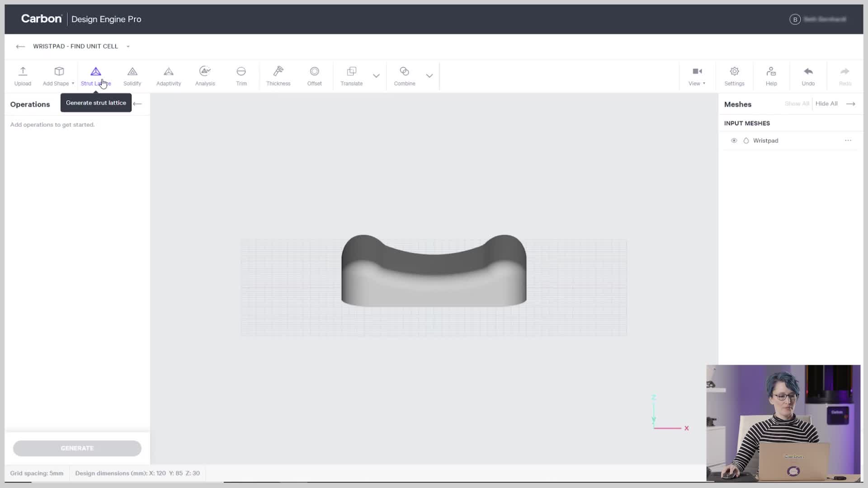The width and height of the screenshot is (868, 488).
Task: Click Hide All meshes
Action: pyautogui.click(x=826, y=103)
